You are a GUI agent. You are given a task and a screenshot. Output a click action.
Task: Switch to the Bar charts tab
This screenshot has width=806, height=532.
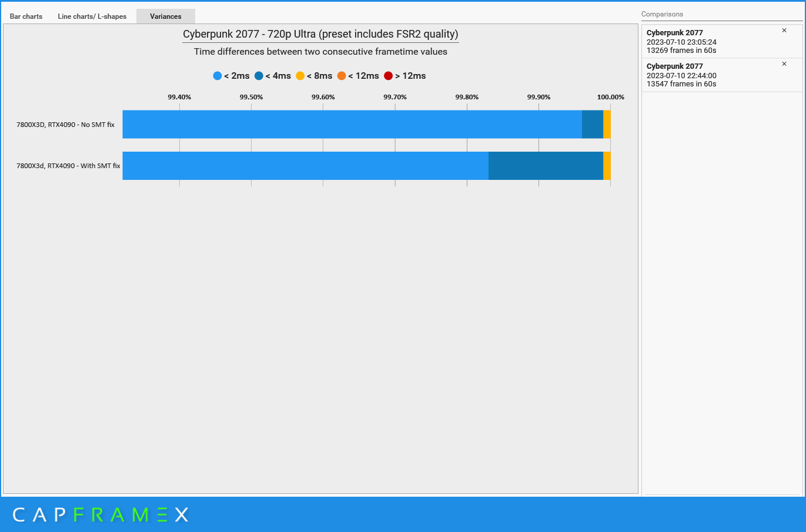point(26,16)
